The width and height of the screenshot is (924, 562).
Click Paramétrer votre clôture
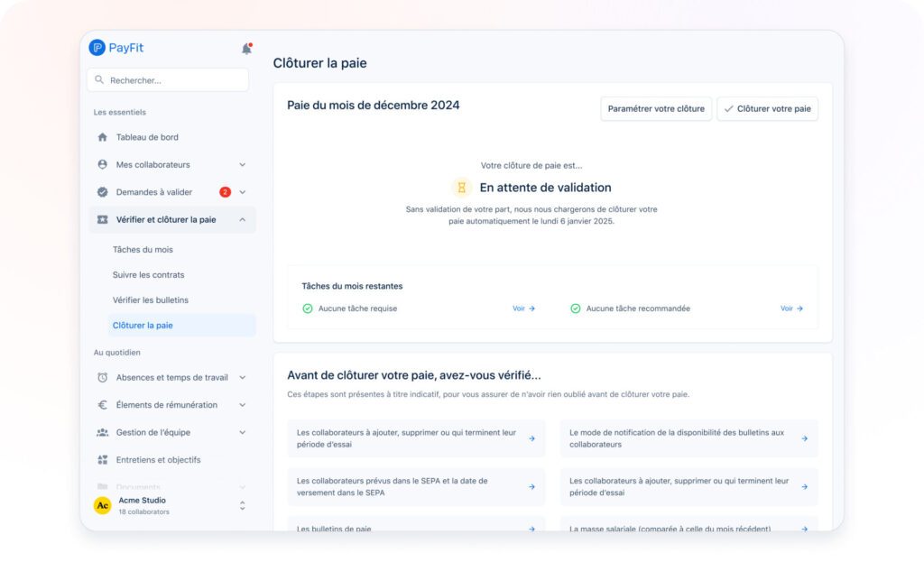pos(656,108)
